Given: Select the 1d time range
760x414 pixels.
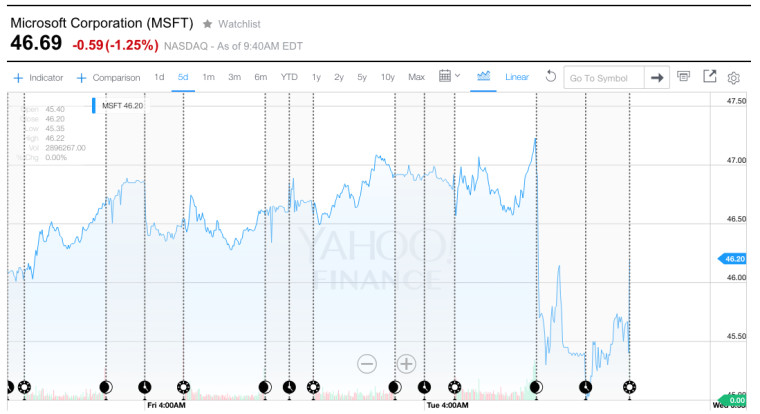Looking at the screenshot, I should 159,77.
